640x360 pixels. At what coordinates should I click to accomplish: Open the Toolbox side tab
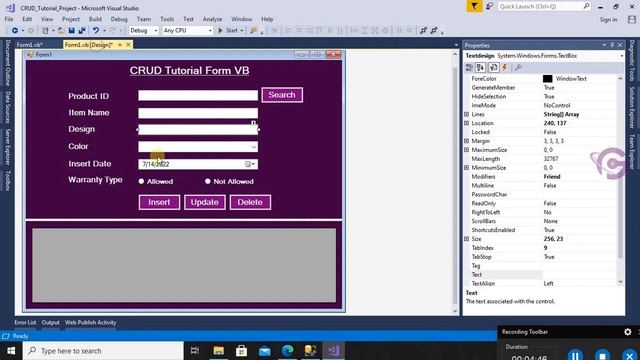click(7, 181)
